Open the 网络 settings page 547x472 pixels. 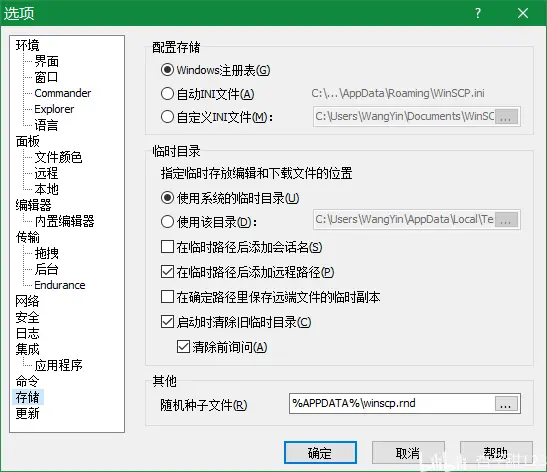click(x=28, y=301)
